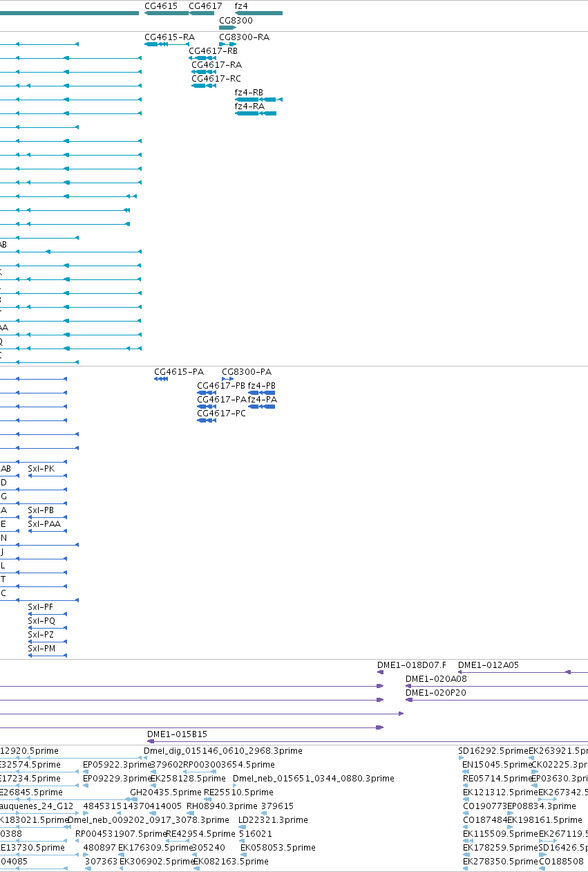Image resolution: width=588 pixels, height=872 pixels.
Task: Select the Sxl-PK label
Action: pyautogui.click(x=41, y=469)
